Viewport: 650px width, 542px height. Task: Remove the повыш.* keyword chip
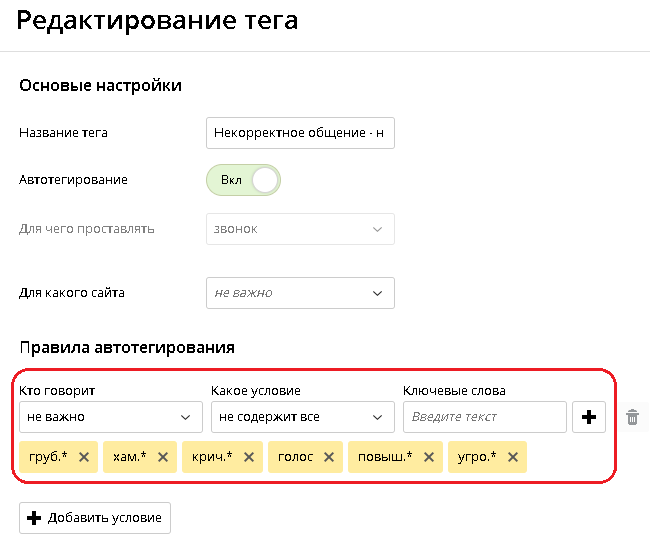pos(429,457)
